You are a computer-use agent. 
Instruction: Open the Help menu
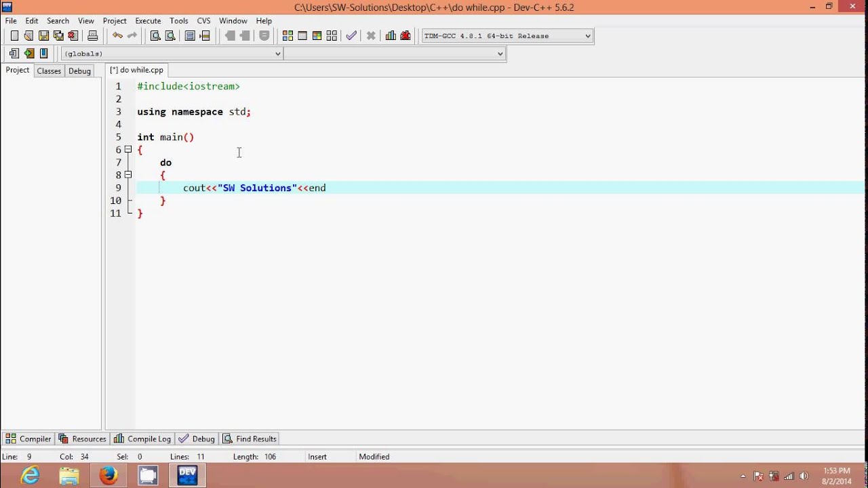264,21
